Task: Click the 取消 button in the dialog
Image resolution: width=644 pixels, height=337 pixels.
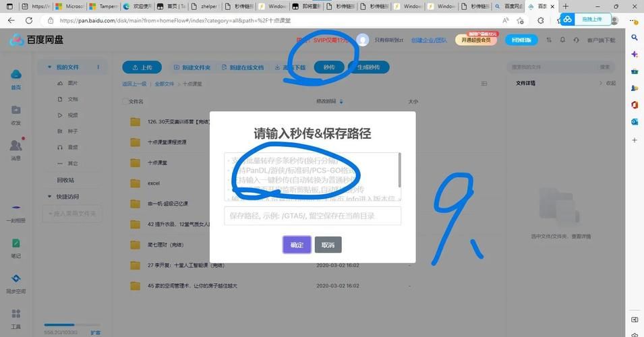Action: pos(328,245)
